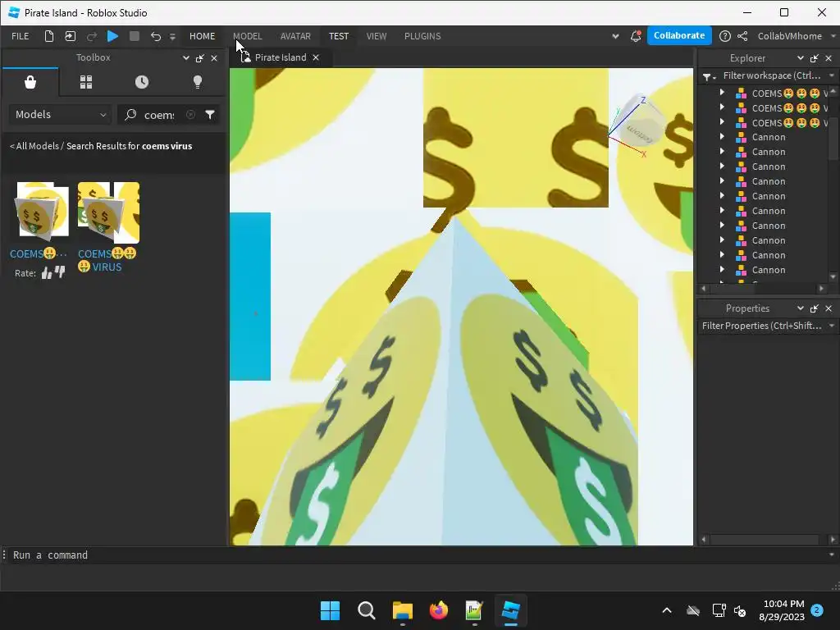The image size is (840, 630).
Task: Click the Toolbox search magnifier icon
Action: coord(130,115)
